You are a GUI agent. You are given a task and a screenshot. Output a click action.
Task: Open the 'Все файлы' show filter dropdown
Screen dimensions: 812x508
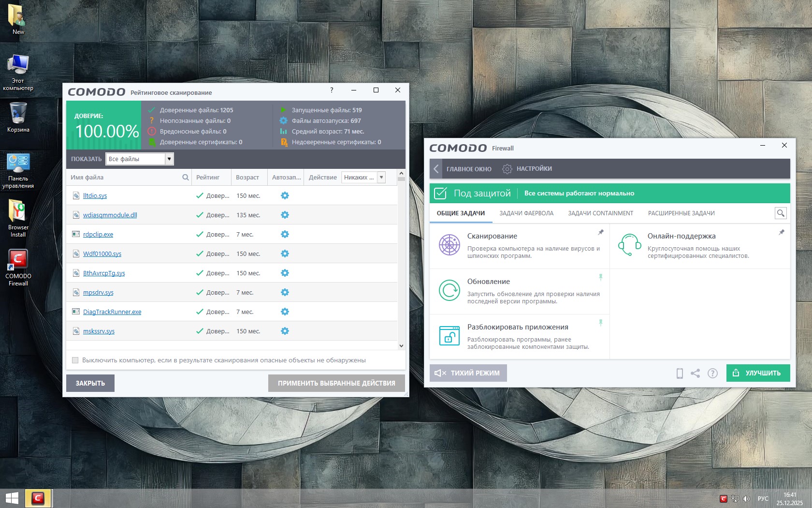click(x=169, y=159)
